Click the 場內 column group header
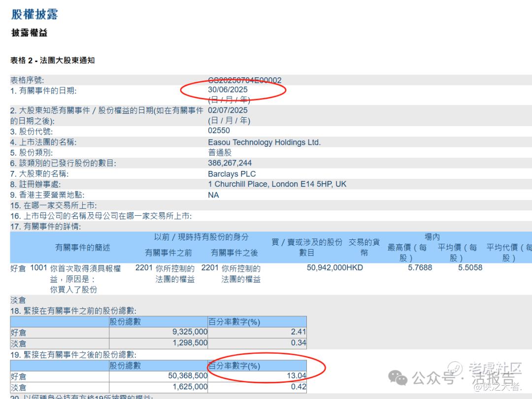Screen dimensions: 532x399 point(432,237)
